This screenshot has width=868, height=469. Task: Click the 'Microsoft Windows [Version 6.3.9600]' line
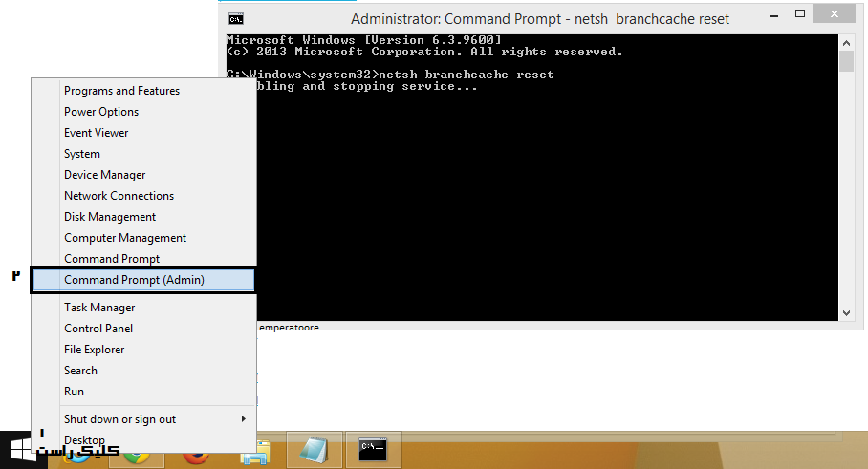[x=363, y=40]
